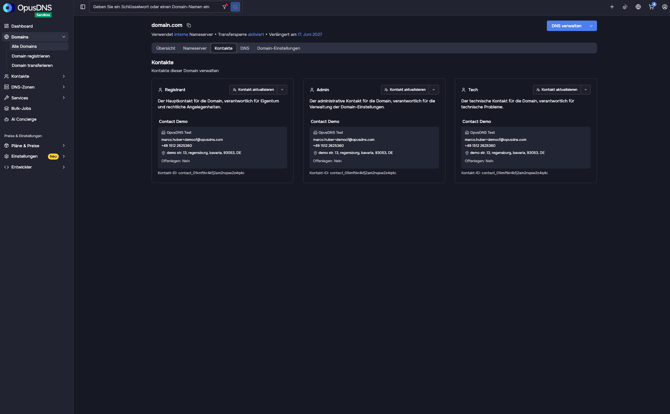This screenshot has width=670, height=414.
Task: Expand the DNS-Zonen sidebar section
Action: tap(64, 87)
